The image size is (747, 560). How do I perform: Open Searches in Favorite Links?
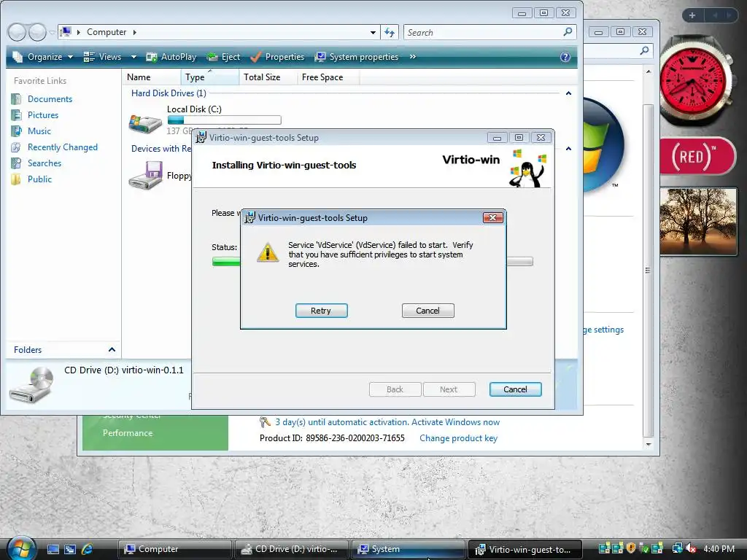point(44,163)
